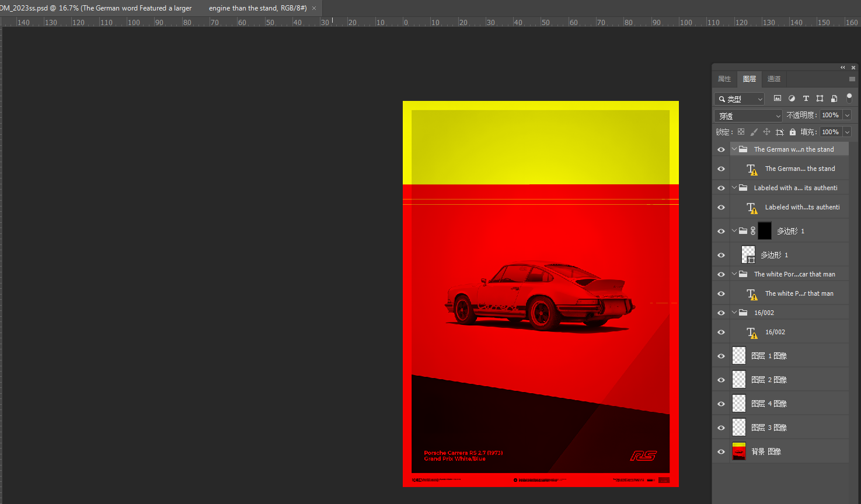
Task: Lock all padlock icon
Action: (793, 132)
